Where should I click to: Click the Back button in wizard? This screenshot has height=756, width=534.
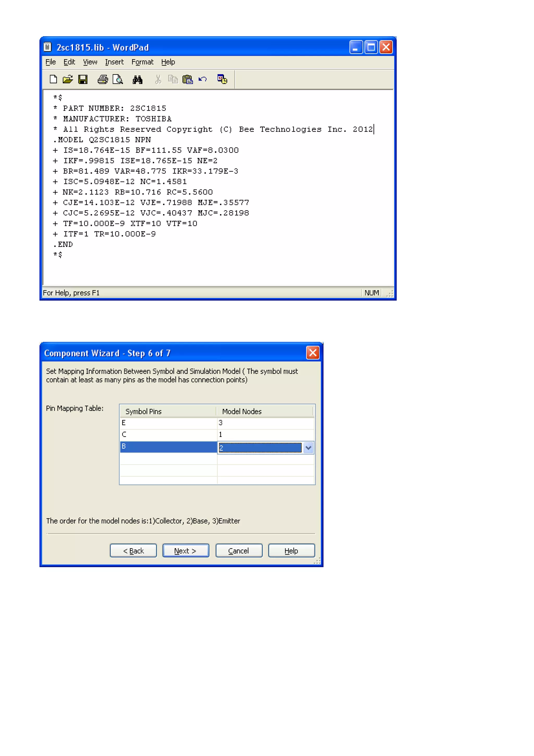(x=133, y=550)
